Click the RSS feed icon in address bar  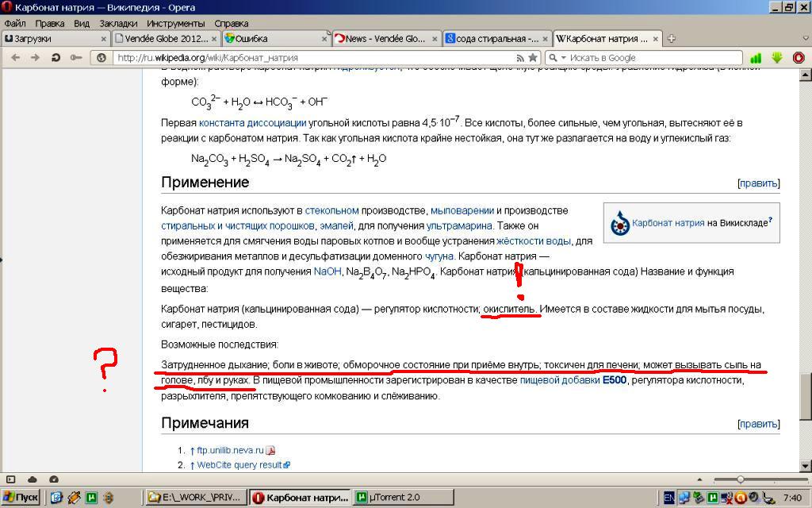coord(520,57)
